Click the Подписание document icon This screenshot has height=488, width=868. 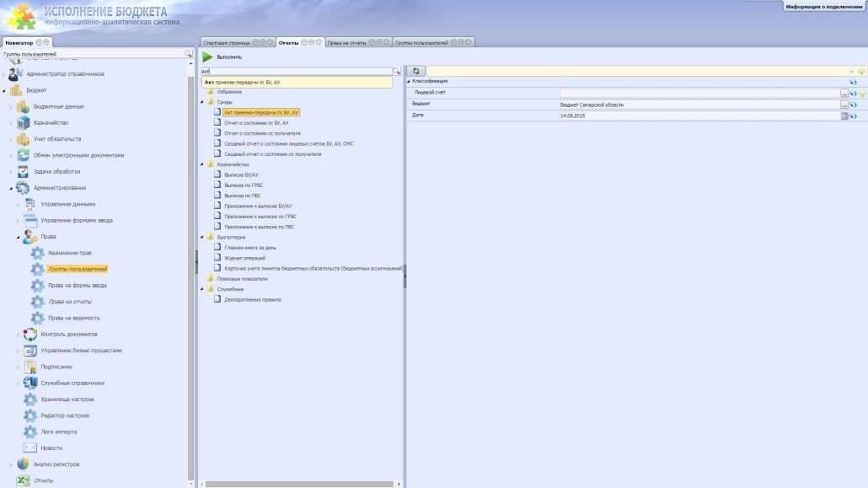29,367
